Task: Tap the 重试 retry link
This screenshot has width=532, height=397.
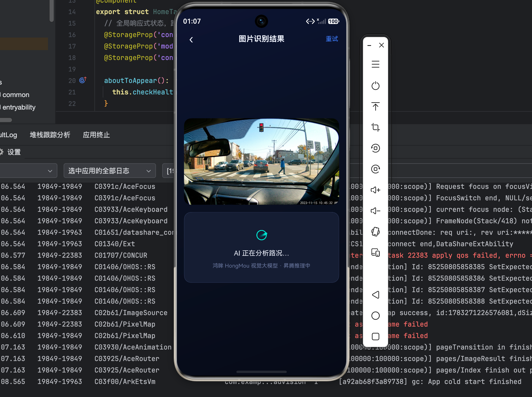Action: 332,39
